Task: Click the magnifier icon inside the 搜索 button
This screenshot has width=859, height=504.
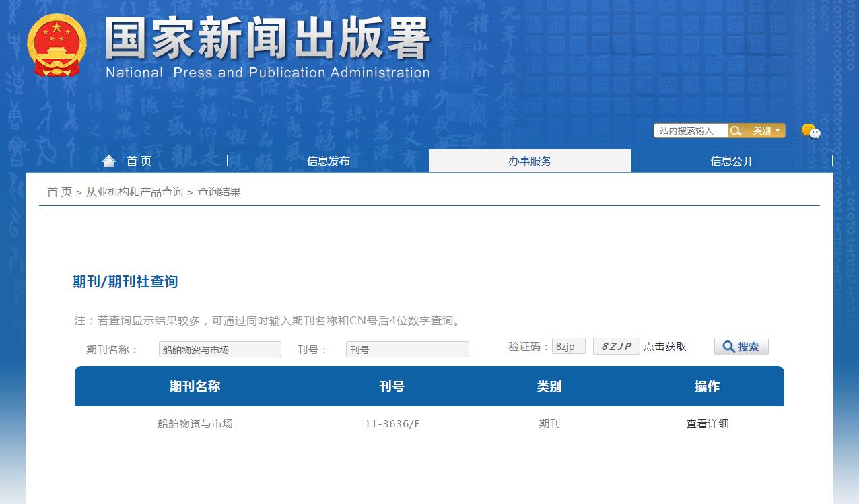Action: (x=729, y=346)
